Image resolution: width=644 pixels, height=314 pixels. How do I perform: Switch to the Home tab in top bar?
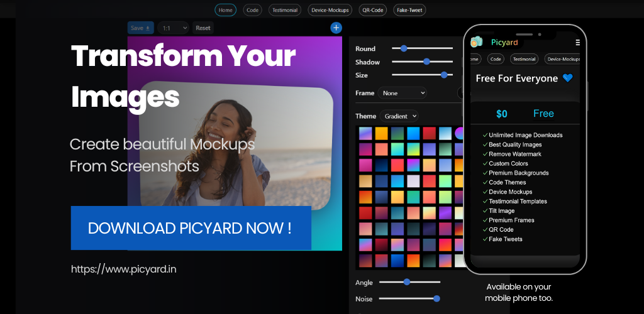(x=226, y=10)
